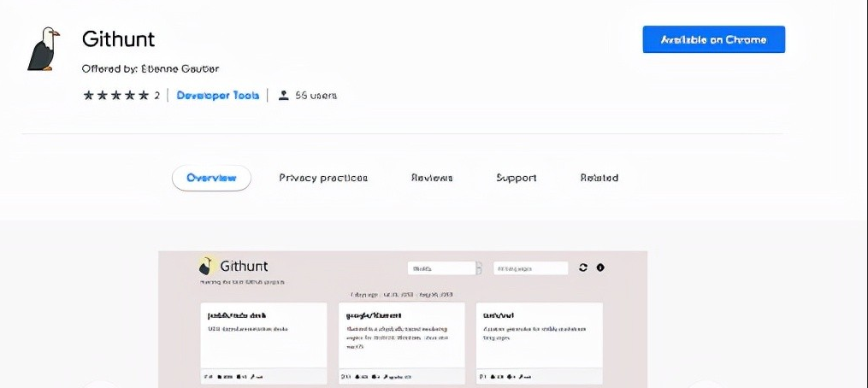Click the refresh icon in preview screenshot
868x388 pixels.
583,267
